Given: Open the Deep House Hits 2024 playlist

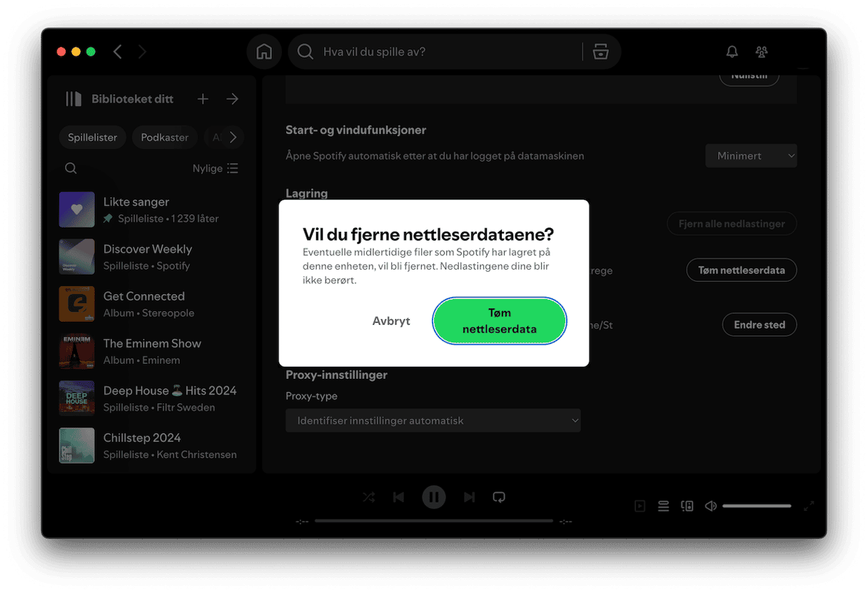Looking at the screenshot, I should (x=150, y=398).
